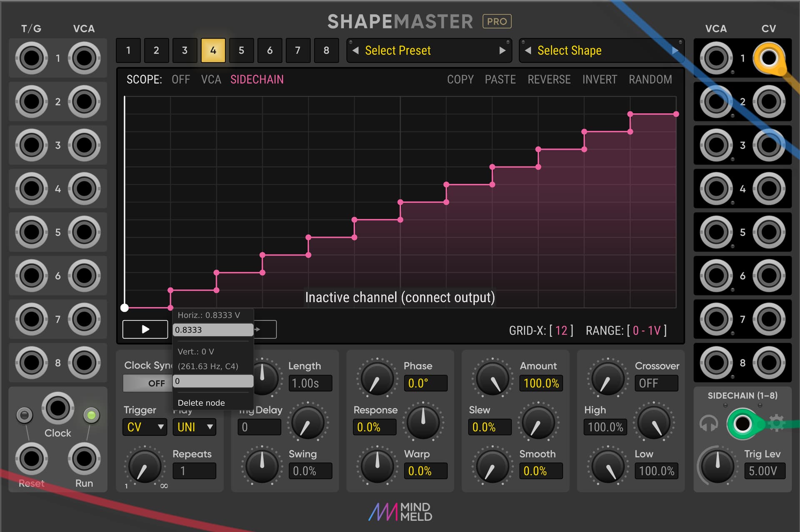The image size is (800, 532).
Task: Set scope to VCA
Action: (211, 80)
